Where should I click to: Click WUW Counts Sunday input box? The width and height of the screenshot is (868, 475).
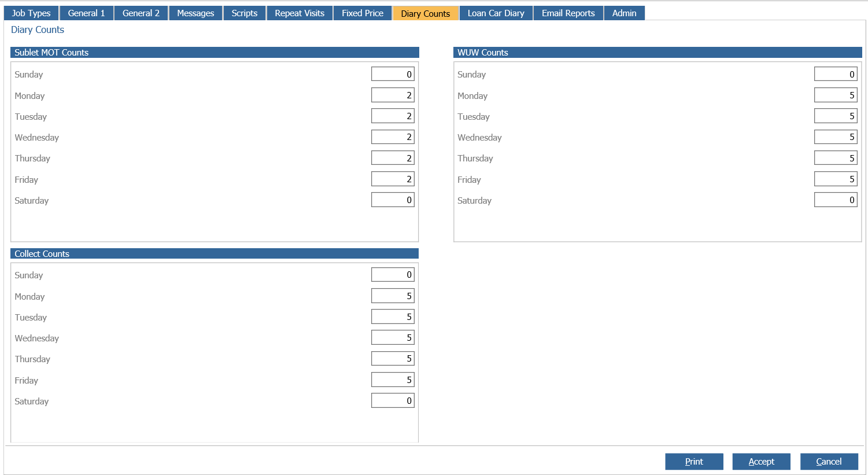(x=836, y=73)
